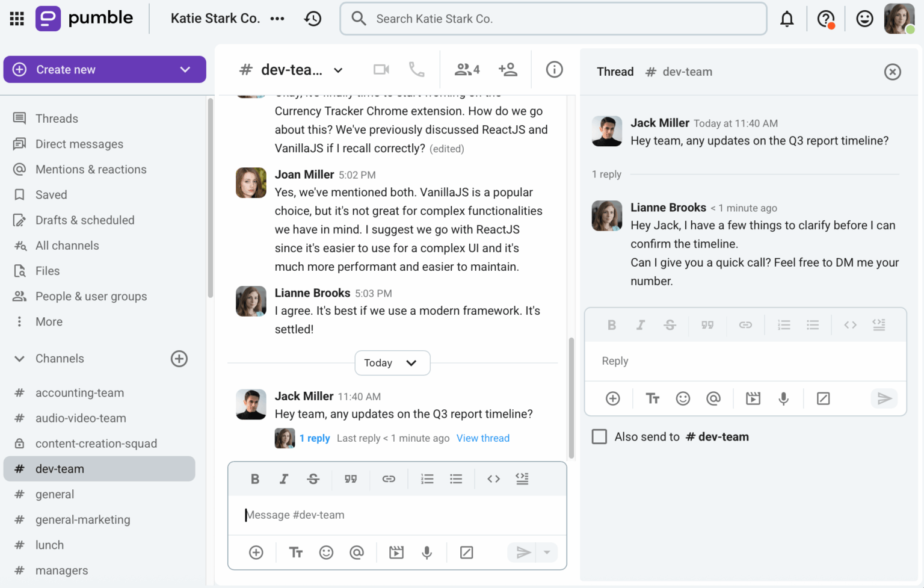The height and width of the screenshot is (588, 924).
Task: Click the 1 reply link
Action: click(x=315, y=438)
